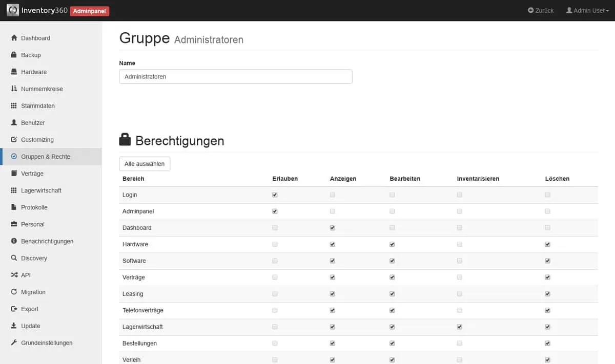
Task: Open the Admin User dropdown menu
Action: point(587,10)
